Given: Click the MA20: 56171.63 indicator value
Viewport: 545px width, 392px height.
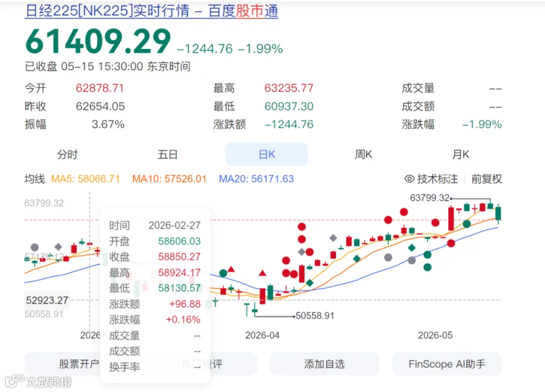Looking at the screenshot, I should tap(257, 179).
